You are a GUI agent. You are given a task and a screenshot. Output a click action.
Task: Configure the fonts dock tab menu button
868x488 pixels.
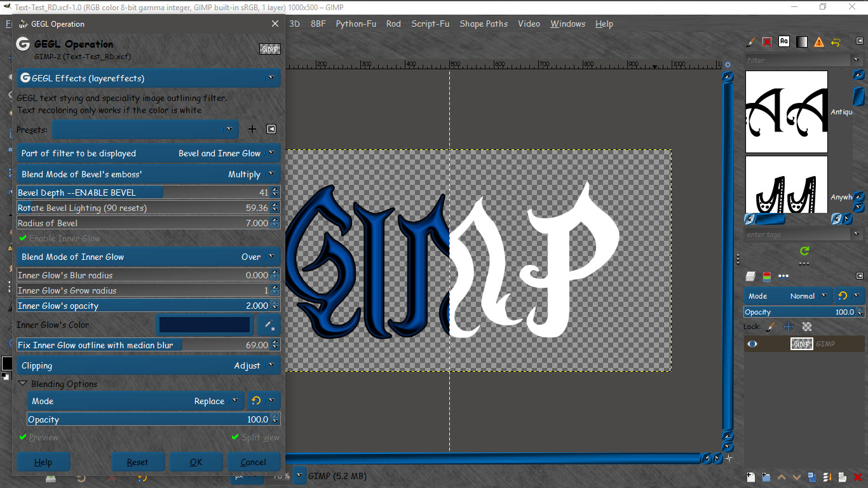tap(860, 42)
